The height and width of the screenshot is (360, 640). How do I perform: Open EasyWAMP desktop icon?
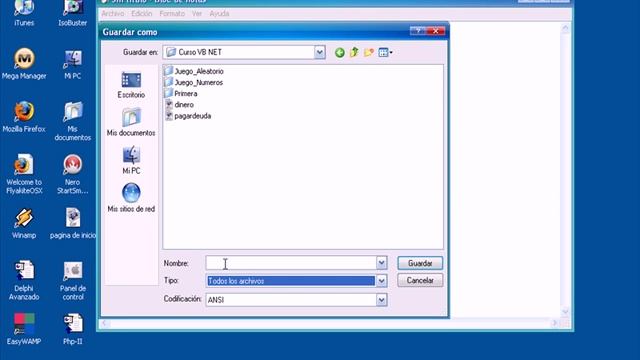[x=24, y=329]
